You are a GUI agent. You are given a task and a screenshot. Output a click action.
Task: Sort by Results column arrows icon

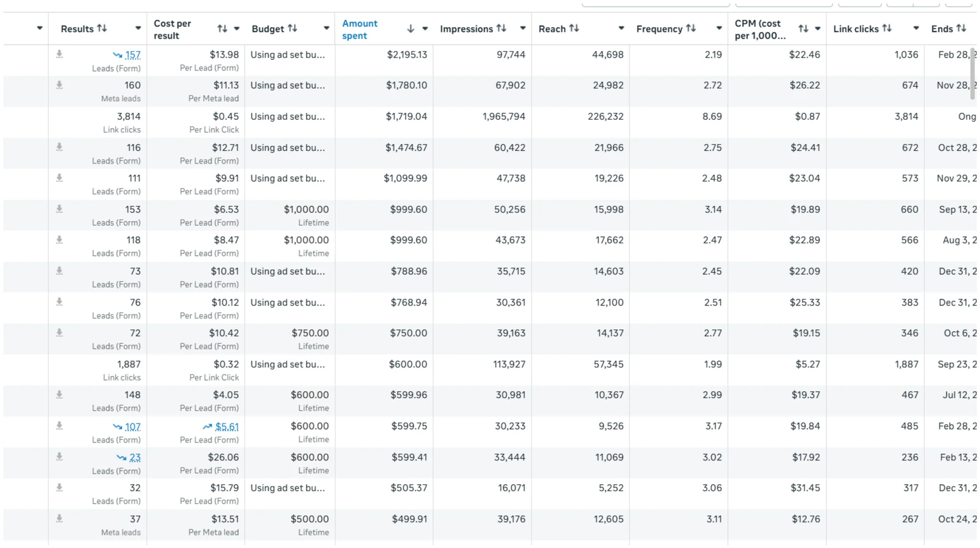point(102,28)
